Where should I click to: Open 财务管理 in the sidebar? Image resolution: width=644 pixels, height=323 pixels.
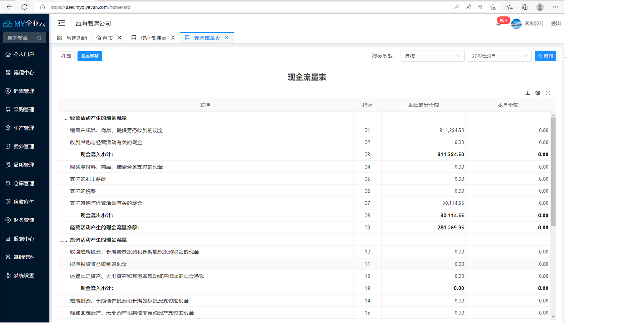pyautogui.click(x=24, y=220)
